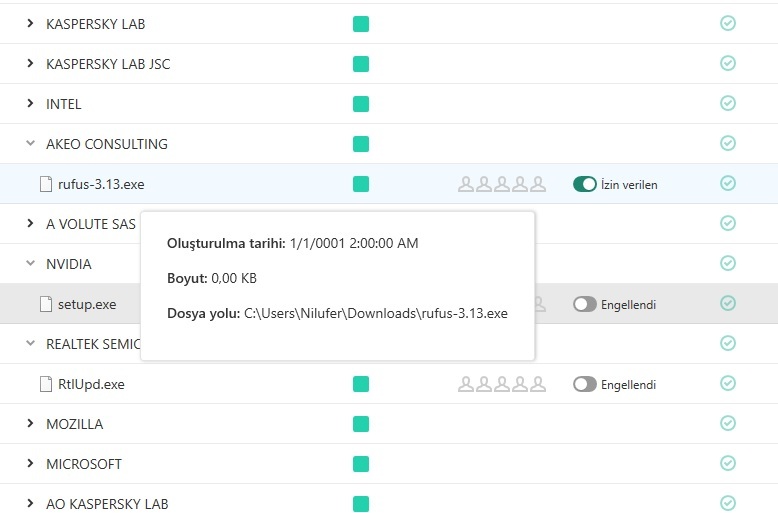The height and width of the screenshot is (513, 778).
Task: Click the checkmark status icon for MOZILLA
Action: tap(728, 423)
